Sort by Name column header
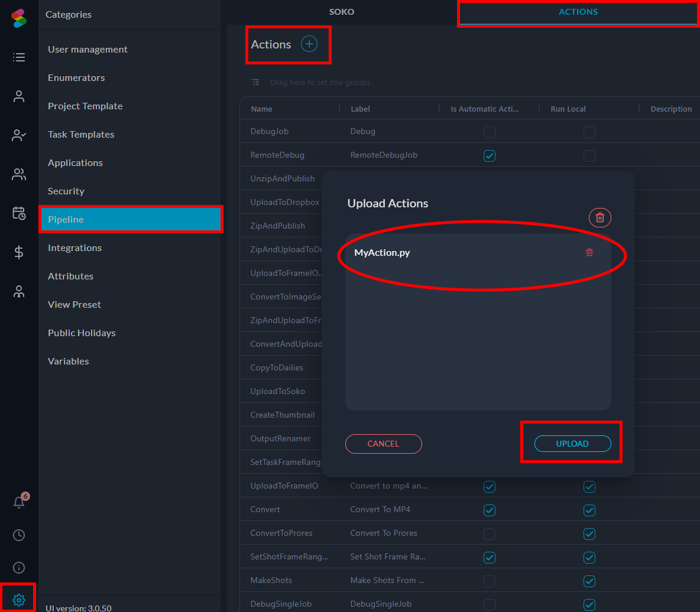 pyautogui.click(x=261, y=109)
